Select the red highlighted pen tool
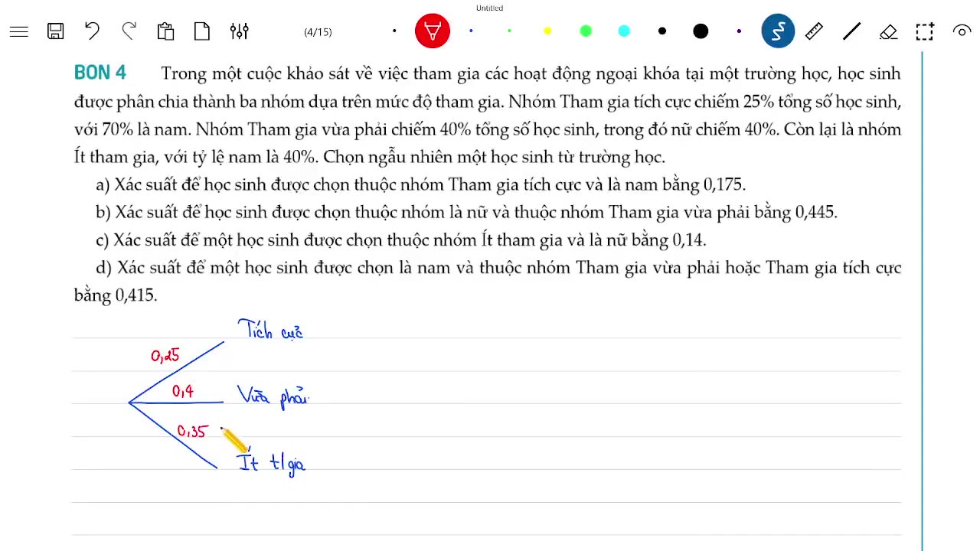980x551 pixels. point(433,31)
